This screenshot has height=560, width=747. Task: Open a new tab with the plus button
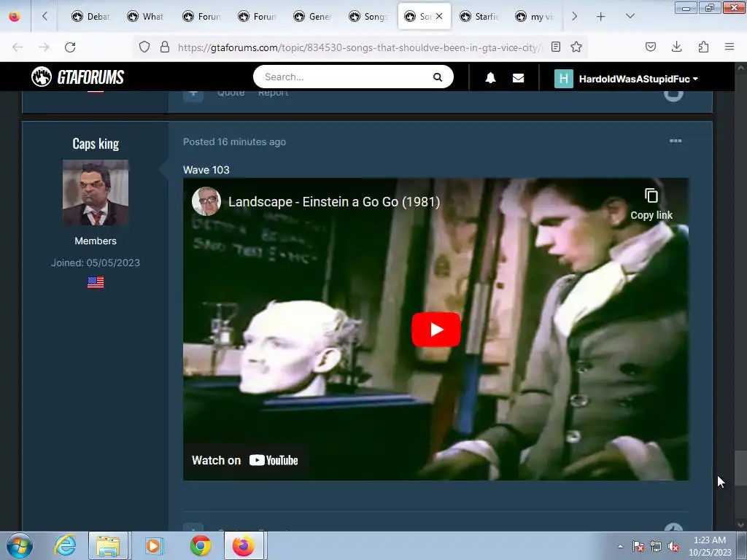601,16
